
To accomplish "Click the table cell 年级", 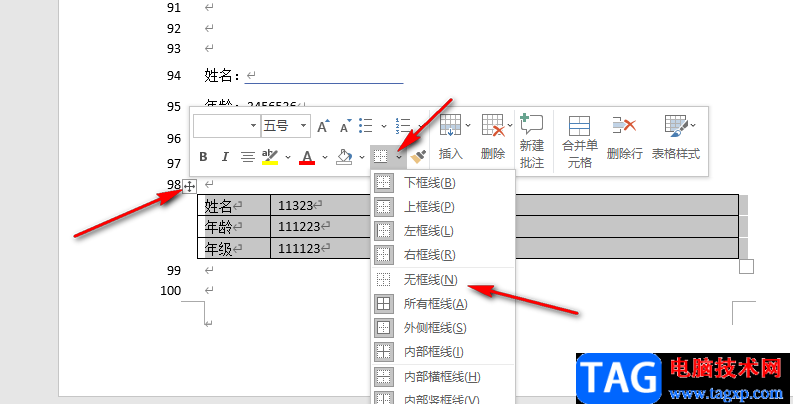I will (x=234, y=248).
